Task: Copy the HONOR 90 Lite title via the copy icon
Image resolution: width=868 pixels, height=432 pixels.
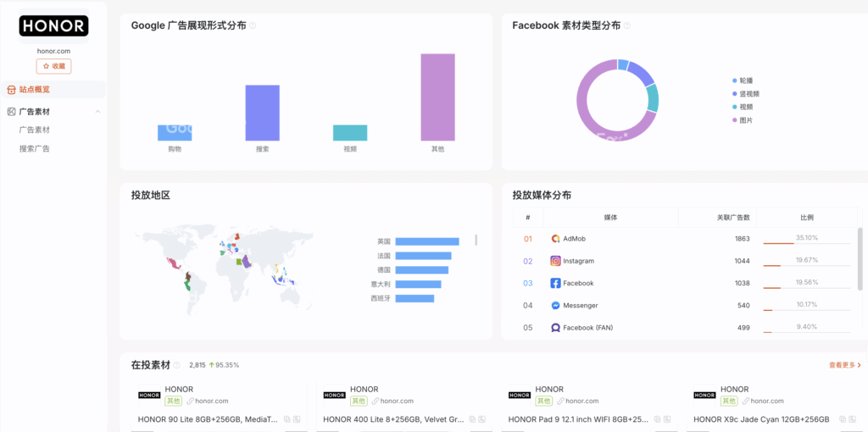Action: 287,419
